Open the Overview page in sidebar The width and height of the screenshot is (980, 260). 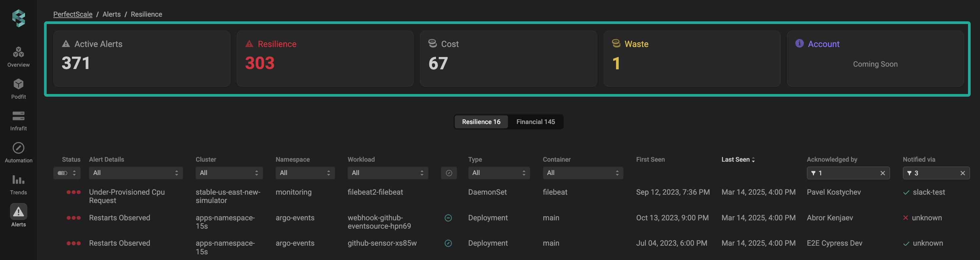[x=18, y=56]
